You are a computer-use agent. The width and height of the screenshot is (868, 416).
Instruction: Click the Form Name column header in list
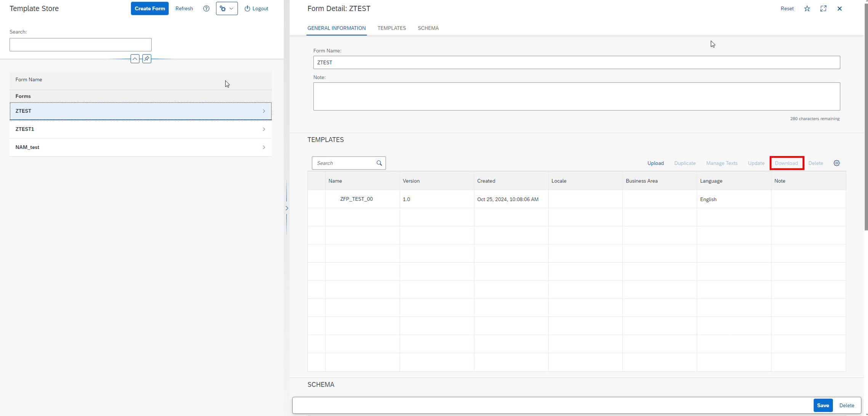tap(141, 80)
